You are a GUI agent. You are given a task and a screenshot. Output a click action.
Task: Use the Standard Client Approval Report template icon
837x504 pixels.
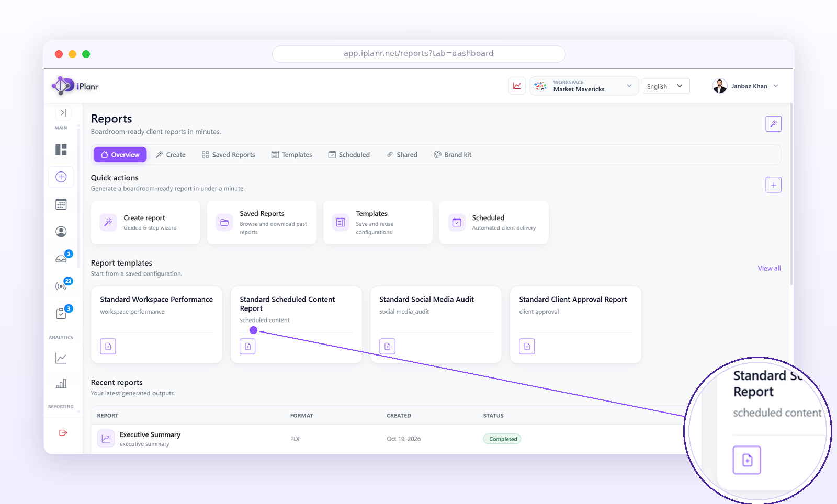(527, 346)
